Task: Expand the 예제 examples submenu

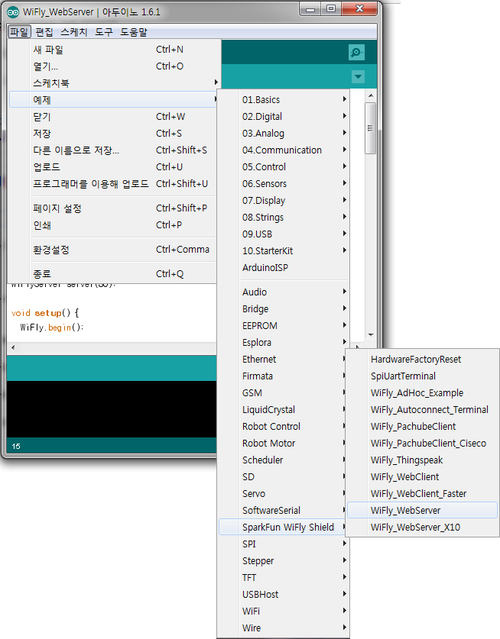Action: (113, 100)
